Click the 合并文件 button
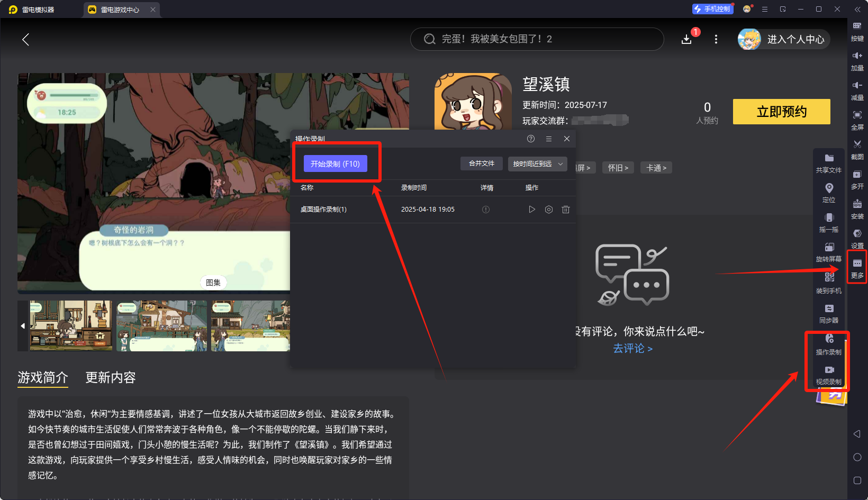 click(482, 163)
